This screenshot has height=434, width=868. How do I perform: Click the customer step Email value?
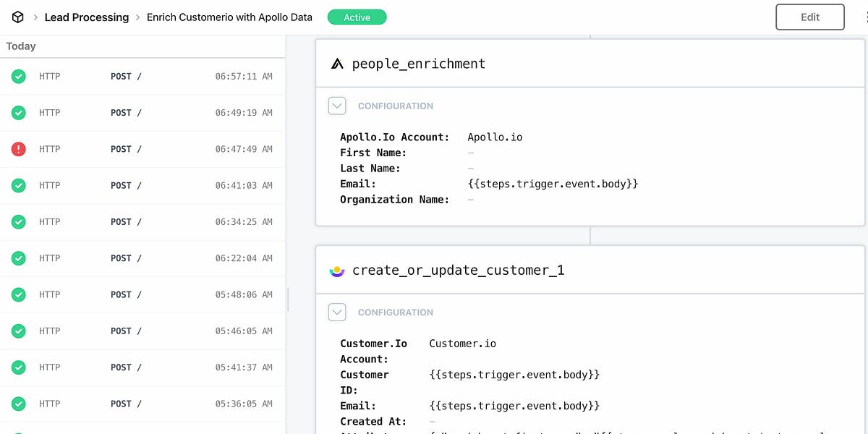point(514,406)
